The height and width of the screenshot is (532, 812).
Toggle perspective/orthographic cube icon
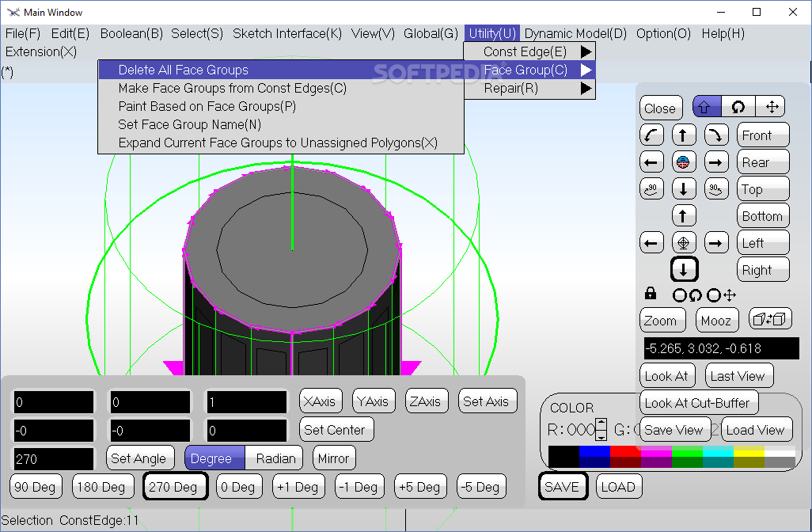[x=770, y=319]
